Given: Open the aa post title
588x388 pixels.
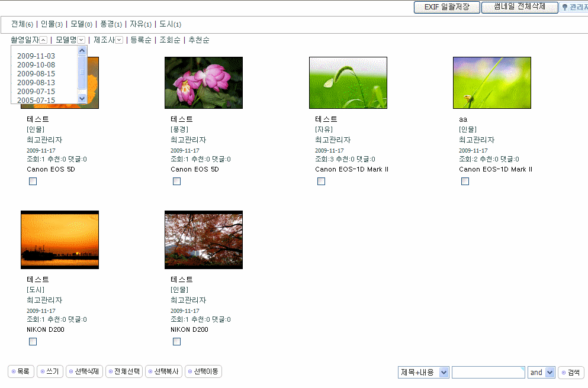Looking at the screenshot, I should point(463,119).
